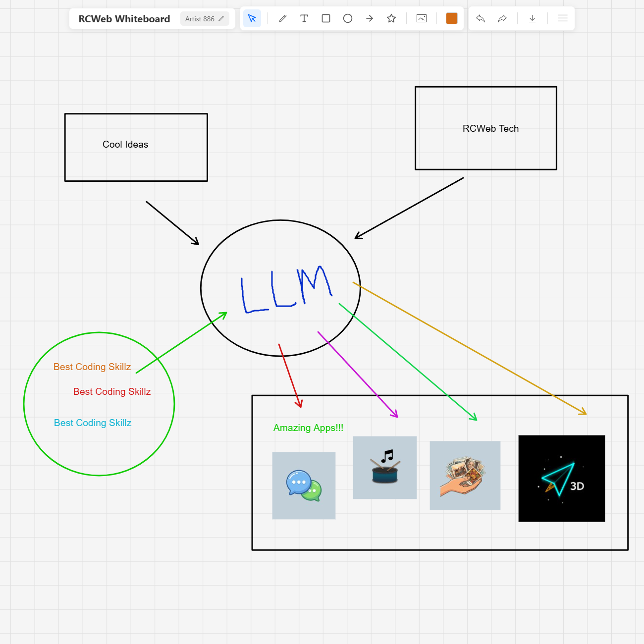
Task: Select the red Best Coding Skillz text
Action: [x=112, y=391]
